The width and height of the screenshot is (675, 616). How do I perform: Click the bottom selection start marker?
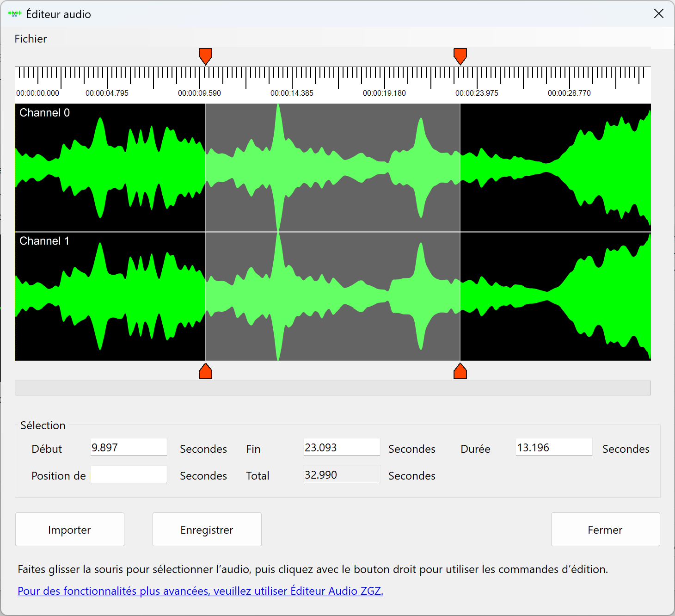coord(205,371)
